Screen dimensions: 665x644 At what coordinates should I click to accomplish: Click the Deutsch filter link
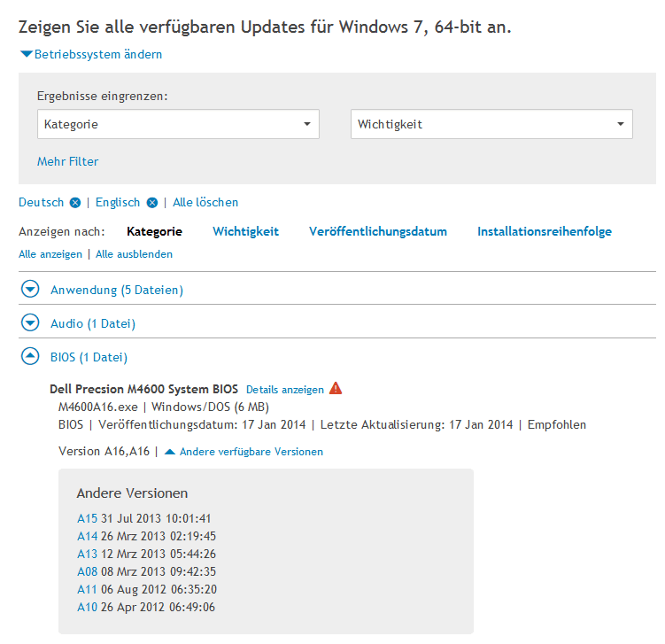[x=41, y=202]
